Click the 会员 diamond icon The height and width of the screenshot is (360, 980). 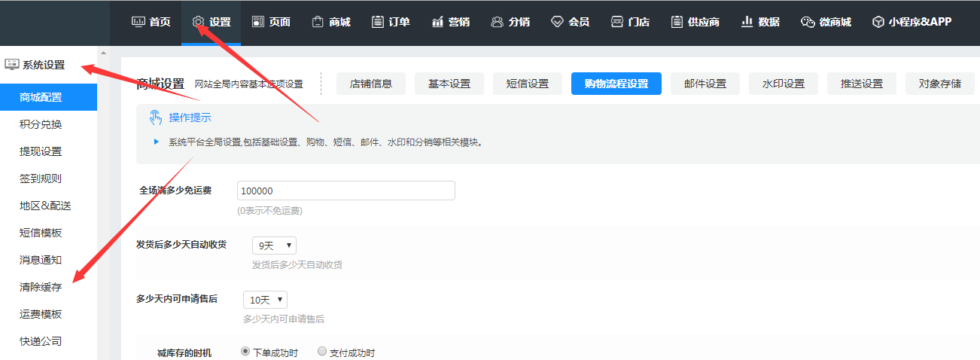[557, 22]
